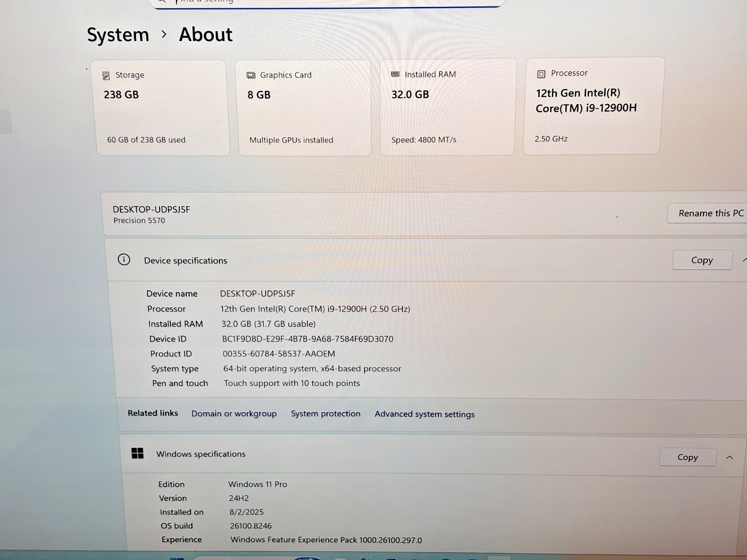Select the 32.0 GB (31.7 GB usable) value
Screen dimensions: 747x560
(268, 323)
